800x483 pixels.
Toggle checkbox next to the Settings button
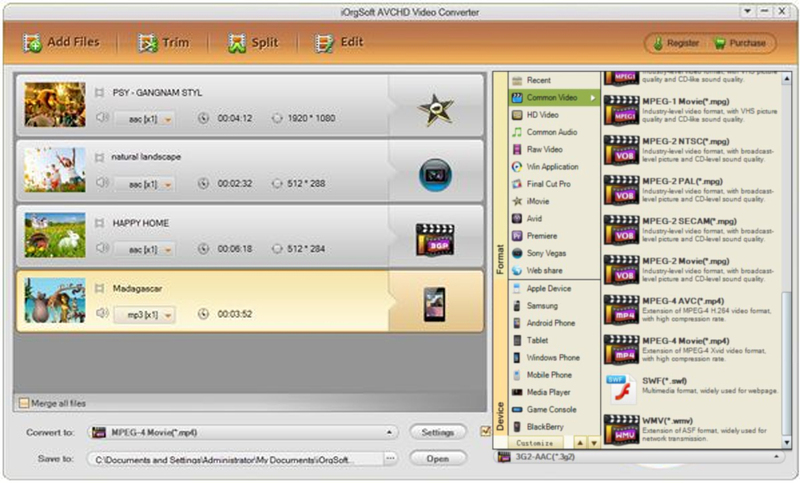tap(485, 431)
